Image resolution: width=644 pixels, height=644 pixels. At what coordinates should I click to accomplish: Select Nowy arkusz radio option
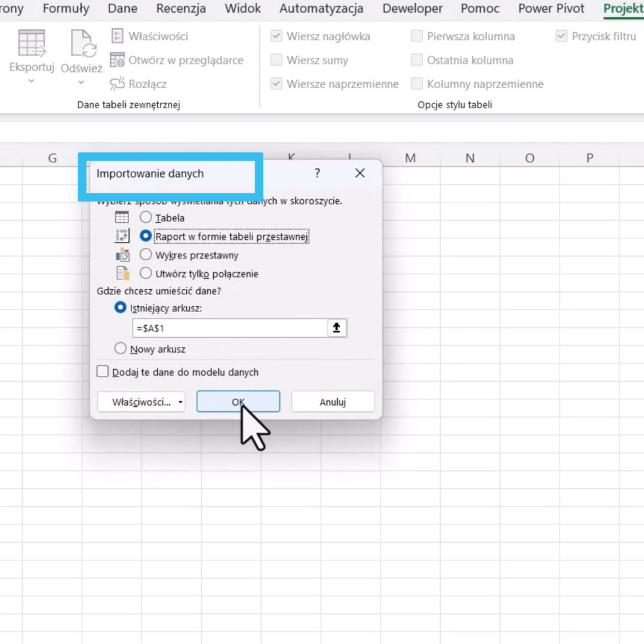point(121,348)
